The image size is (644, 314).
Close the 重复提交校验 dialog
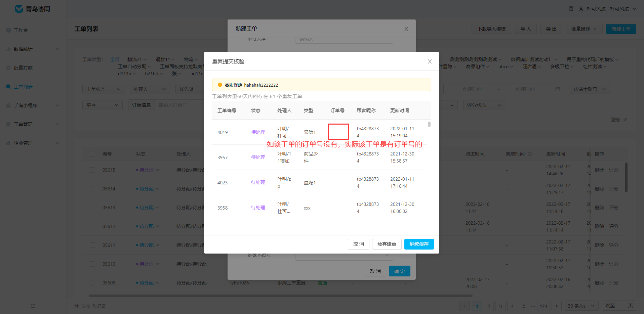coord(430,61)
